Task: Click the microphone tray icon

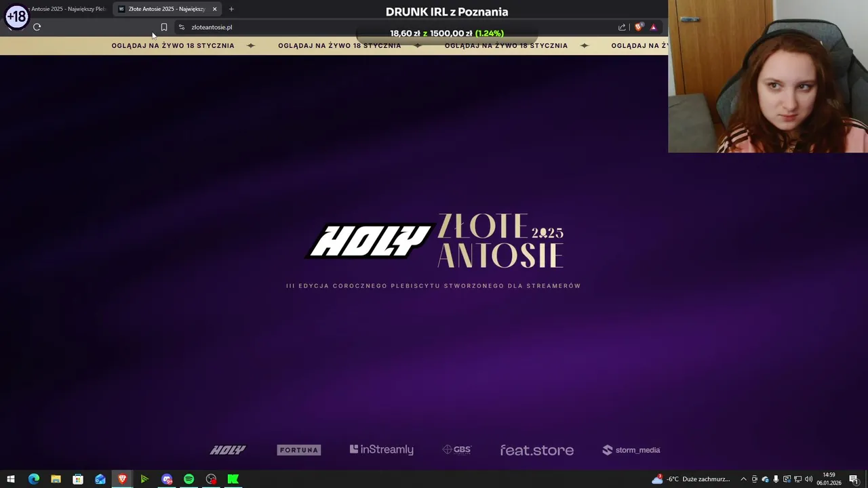Action: point(776,479)
